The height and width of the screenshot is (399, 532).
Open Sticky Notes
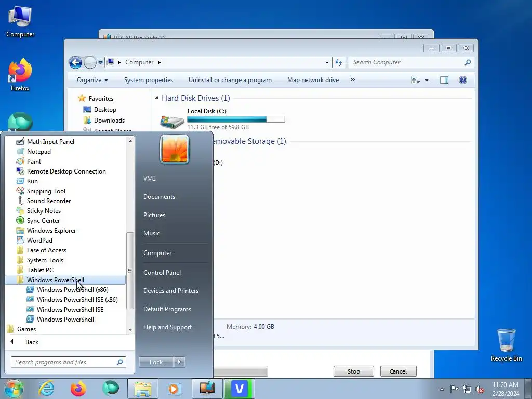[x=44, y=210]
